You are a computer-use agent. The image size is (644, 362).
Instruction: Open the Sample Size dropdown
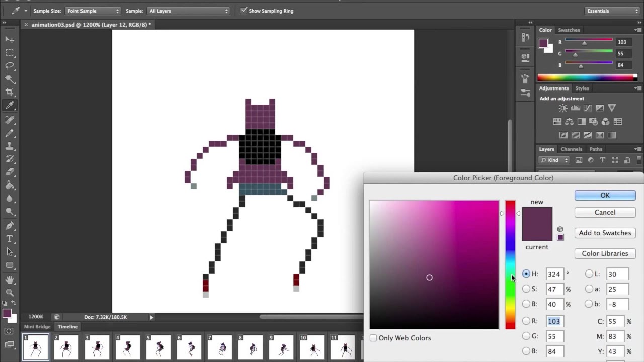pos(93,11)
